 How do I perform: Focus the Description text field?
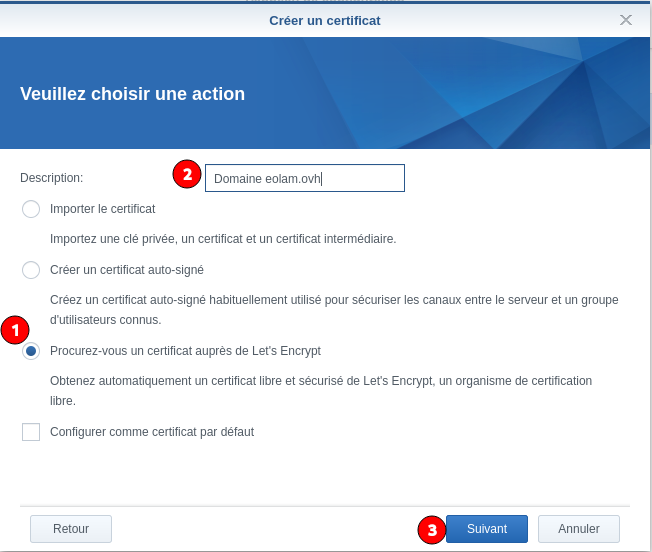coord(304,178)
